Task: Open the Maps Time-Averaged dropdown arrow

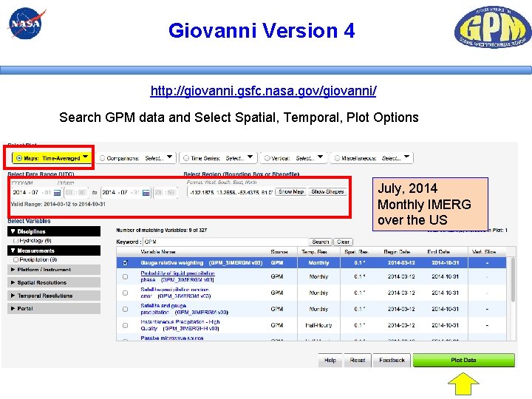Action: 86,157
